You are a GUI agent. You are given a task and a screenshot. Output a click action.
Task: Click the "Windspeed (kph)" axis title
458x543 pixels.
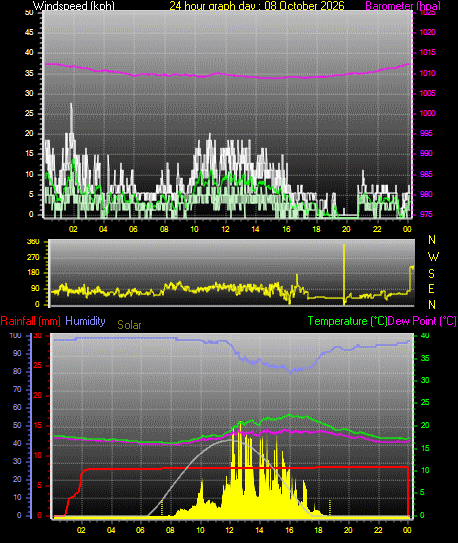tap(73, 6)
